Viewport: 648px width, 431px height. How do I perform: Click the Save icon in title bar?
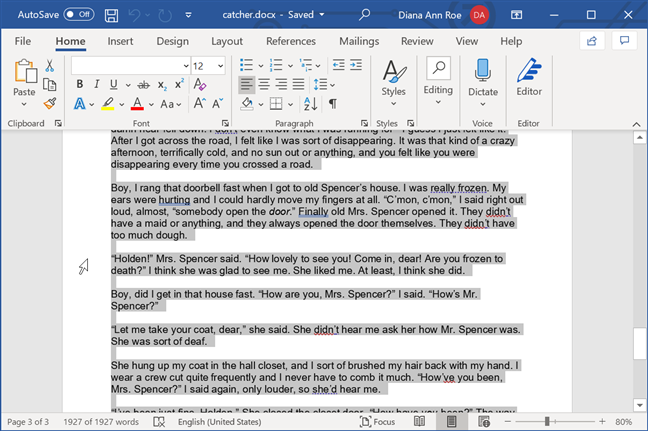click(x=111, y=15)
